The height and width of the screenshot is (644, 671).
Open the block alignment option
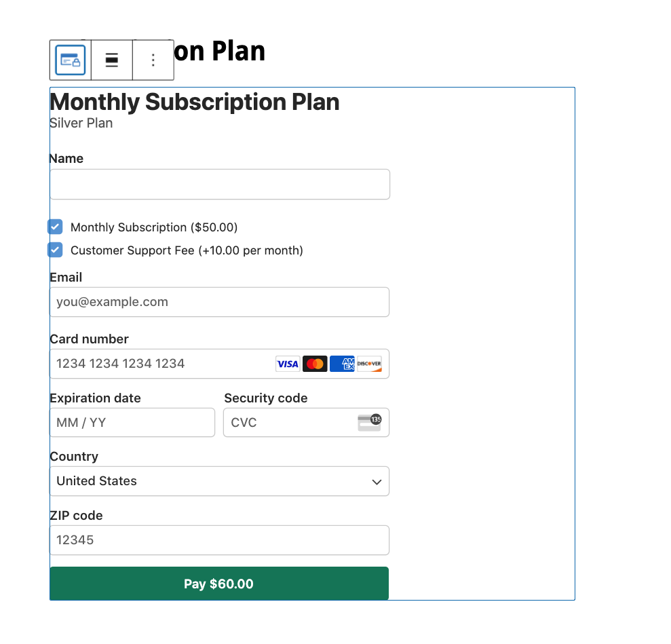112,60
